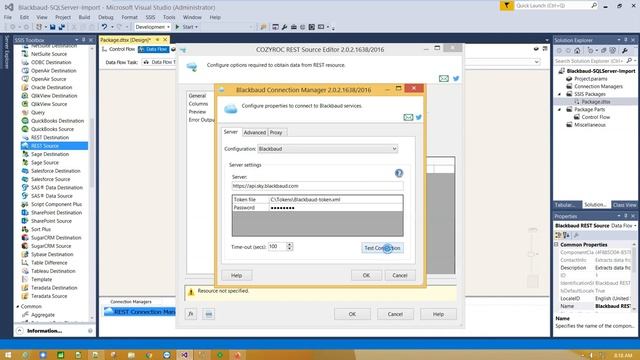The image size is (640, 360).
Task: Click the email icon in REST Source Editor
Action: [444, 78]
